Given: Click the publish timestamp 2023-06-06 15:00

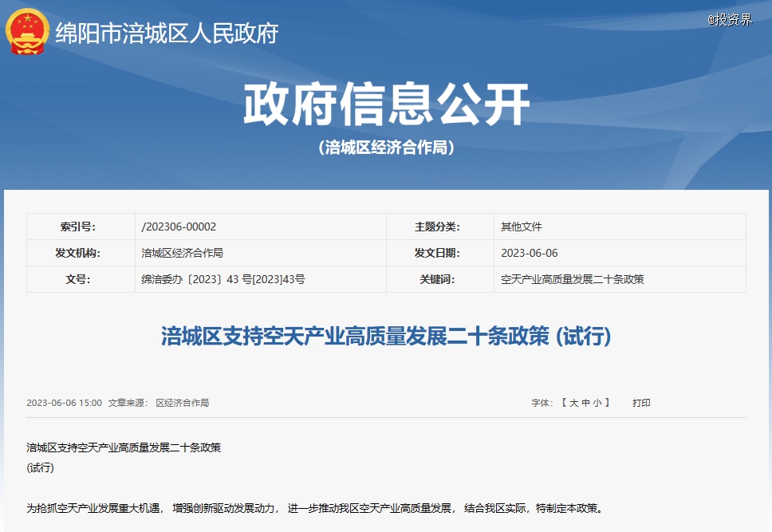Looking at the screenshot, I should pyautogui.click(x=64, y=403).
